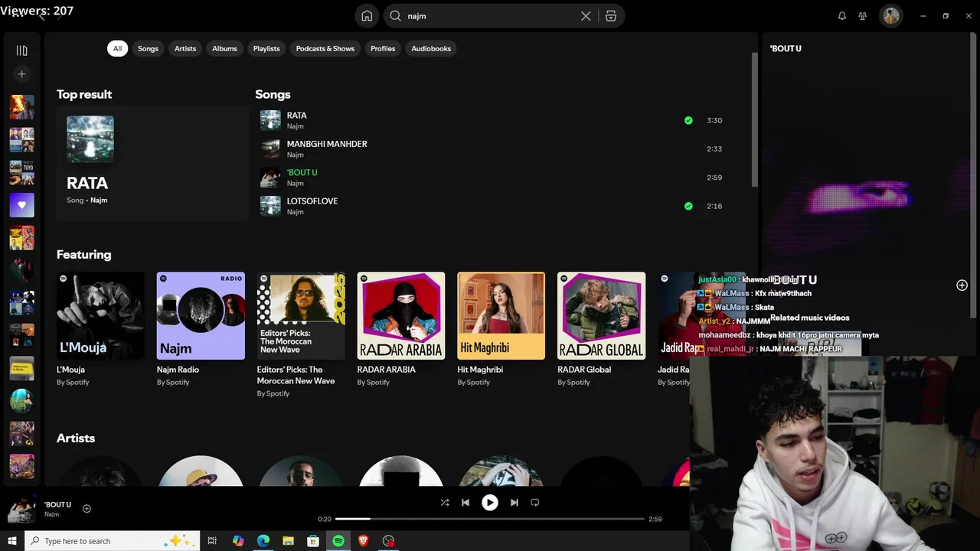980x551 pixels.
Task: Open Editors' Picks Moroccan New Wave card
Action: click(x=301, y=334)
